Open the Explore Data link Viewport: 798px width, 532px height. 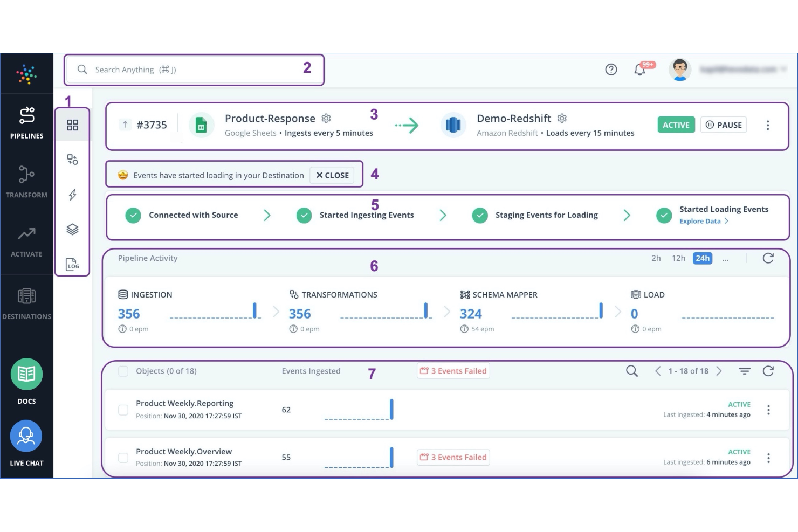(699, 221)
